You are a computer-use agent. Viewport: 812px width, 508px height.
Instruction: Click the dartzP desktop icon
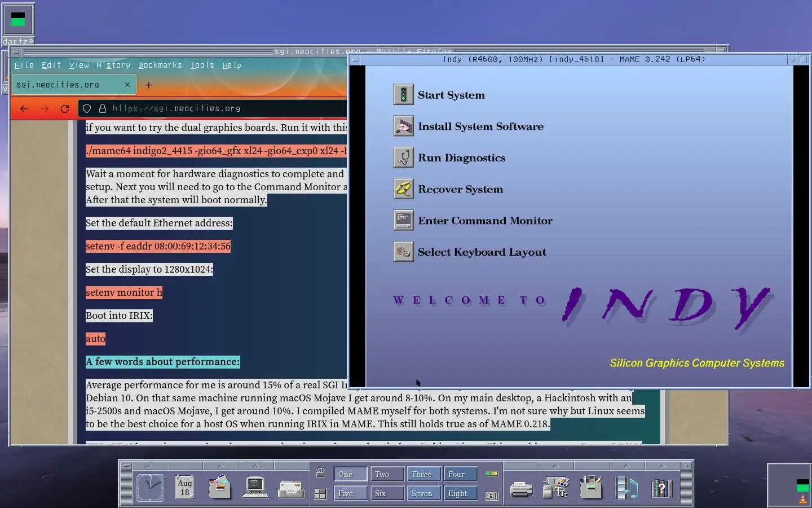(18, 24)
